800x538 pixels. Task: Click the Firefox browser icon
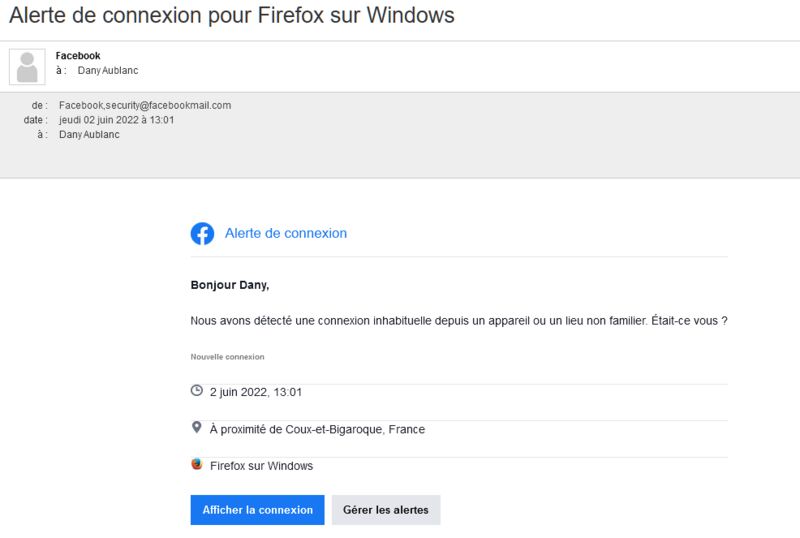(197, 464)
